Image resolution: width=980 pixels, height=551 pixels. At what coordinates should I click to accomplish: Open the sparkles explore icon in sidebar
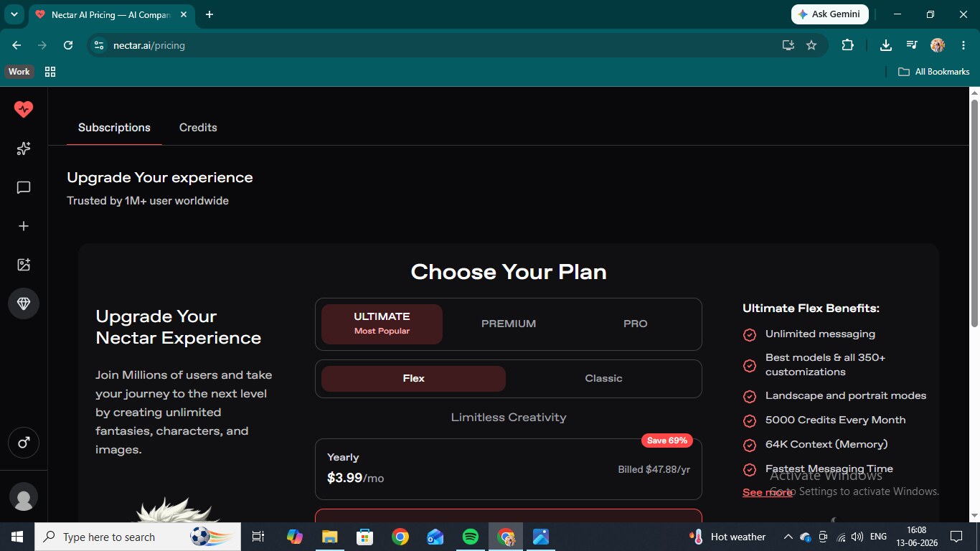click(24, 149)
